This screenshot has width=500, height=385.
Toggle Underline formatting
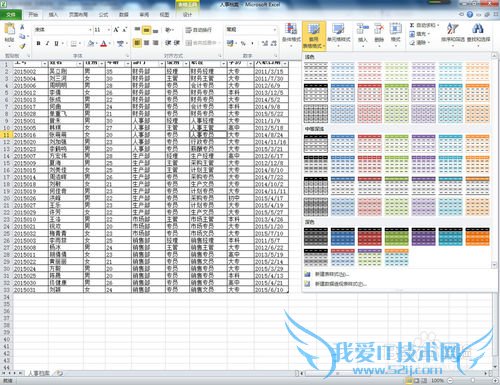coord(56,43)
